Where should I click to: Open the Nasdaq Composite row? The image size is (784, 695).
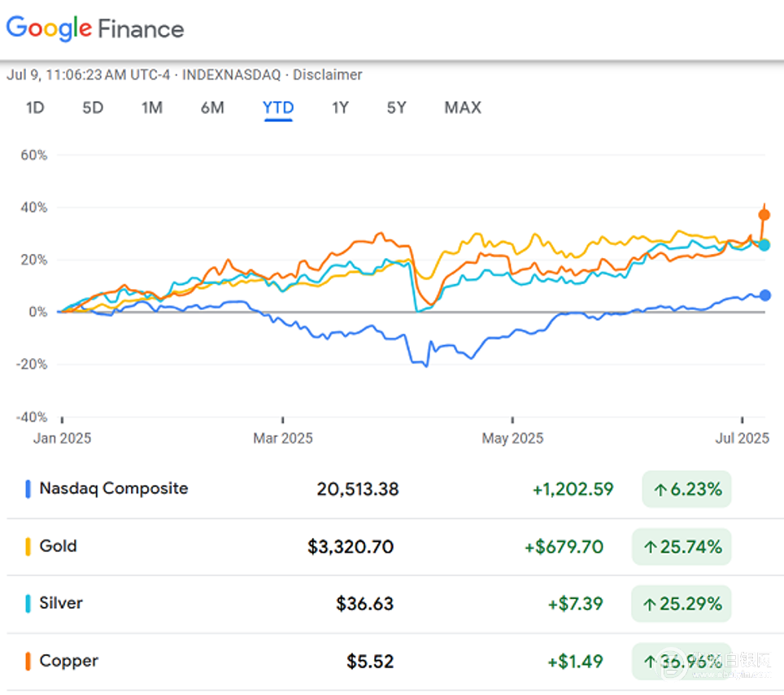(x=392, y=489)
